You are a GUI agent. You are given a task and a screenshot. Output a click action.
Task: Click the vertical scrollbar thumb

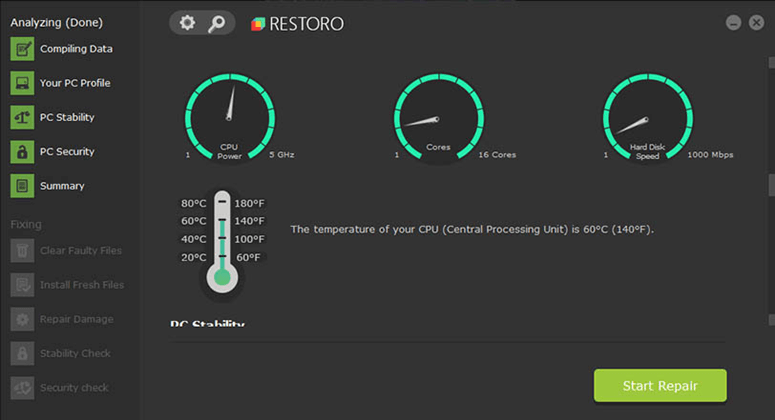click(772, 185)
